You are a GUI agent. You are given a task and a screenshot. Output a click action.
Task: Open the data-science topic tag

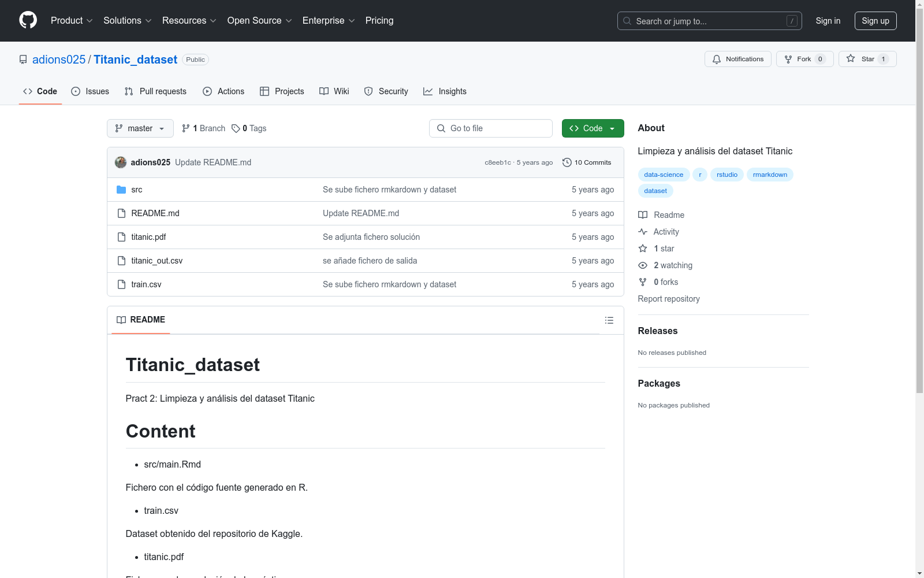click(664, 175)
